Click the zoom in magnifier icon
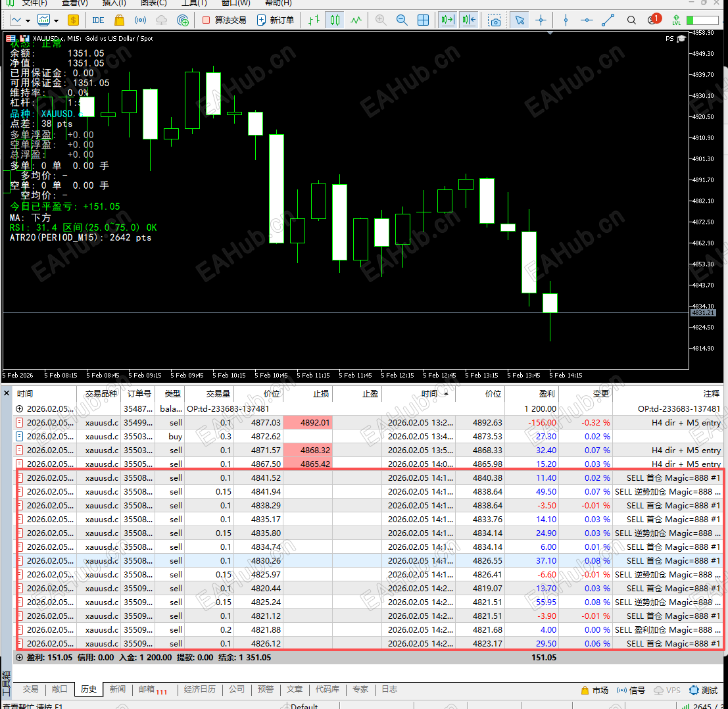This screenshot has width=728, height=709. pos(381,20)
